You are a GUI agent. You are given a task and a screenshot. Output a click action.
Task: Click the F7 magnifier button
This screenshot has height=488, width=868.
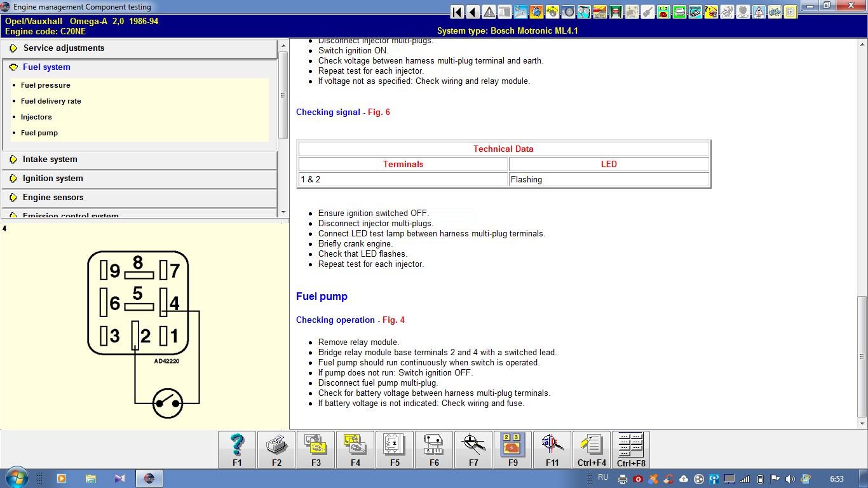(x=473, y=450)
